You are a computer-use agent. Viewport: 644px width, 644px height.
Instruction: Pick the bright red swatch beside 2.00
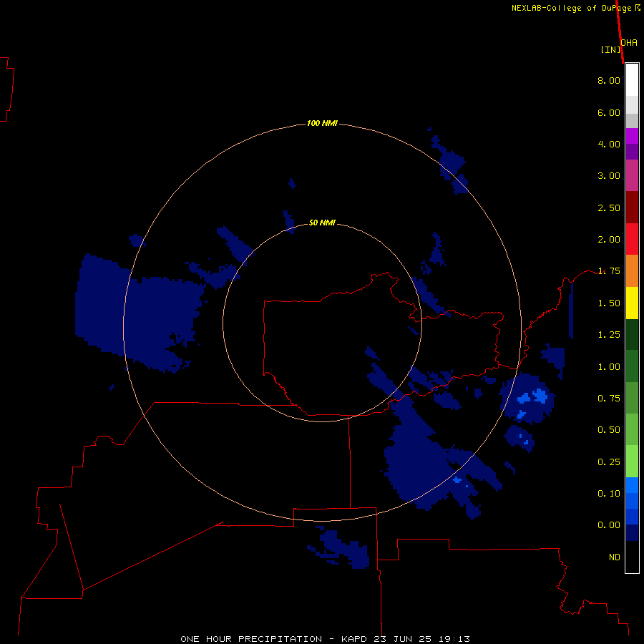point(632,239)
